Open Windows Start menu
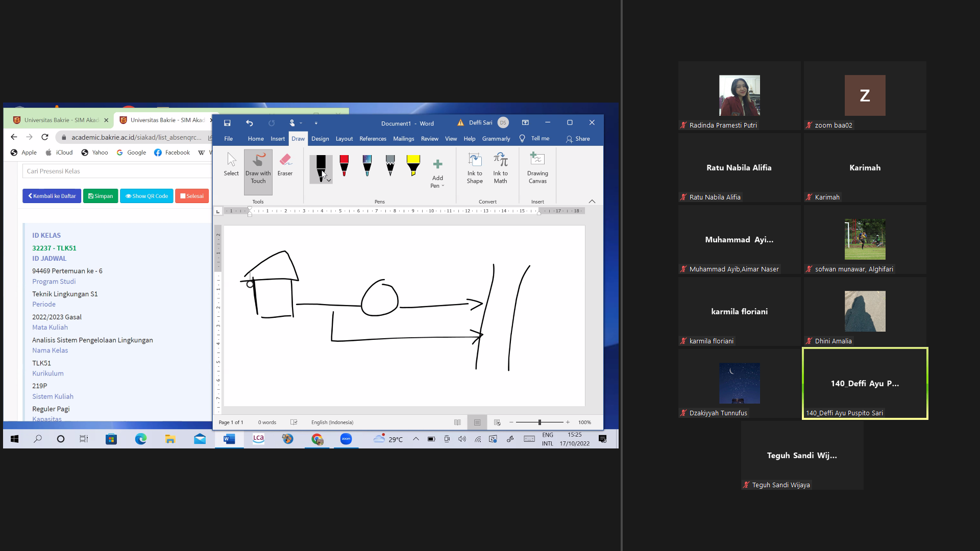The image size is (980, 551). [14, 439]
